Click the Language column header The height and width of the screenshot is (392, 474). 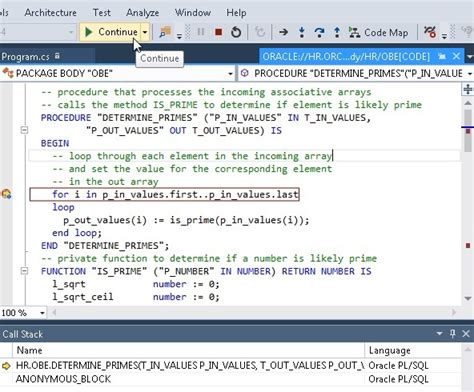[413, 350]
